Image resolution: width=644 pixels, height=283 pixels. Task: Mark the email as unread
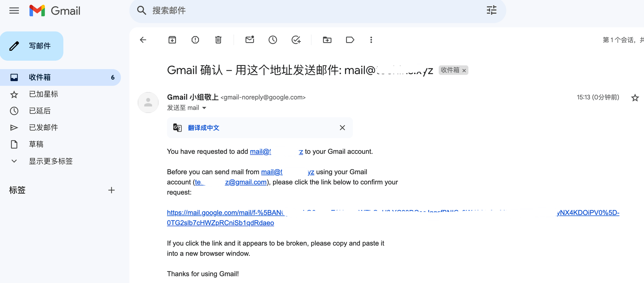250,40
